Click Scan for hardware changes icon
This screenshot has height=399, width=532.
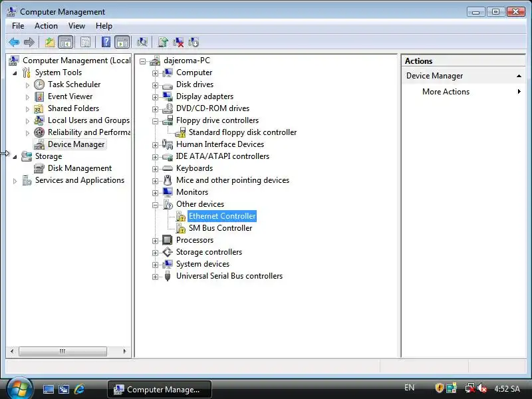[x=142, y=43]
